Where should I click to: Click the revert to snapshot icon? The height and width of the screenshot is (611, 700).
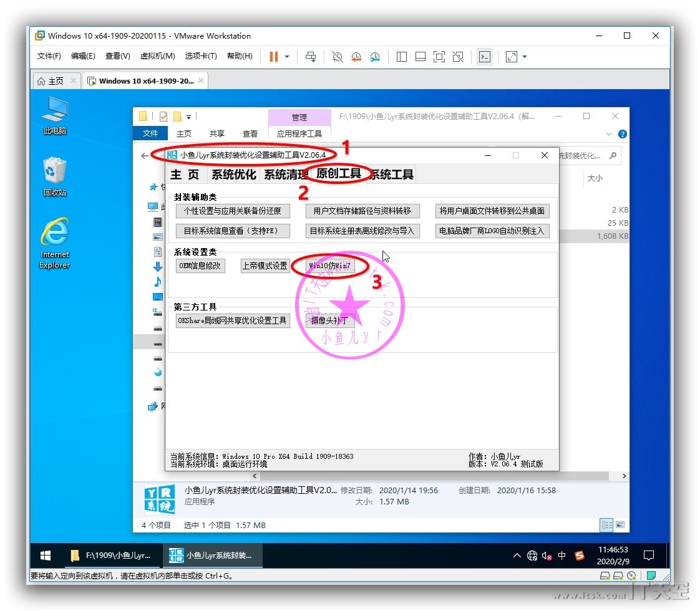point(356,57)
